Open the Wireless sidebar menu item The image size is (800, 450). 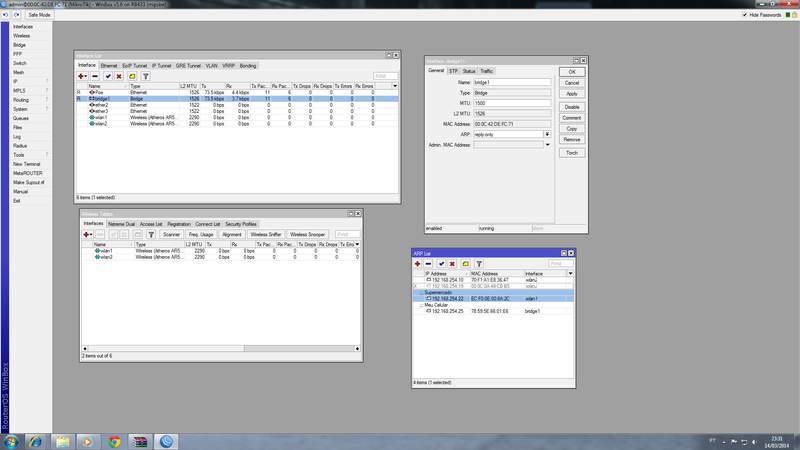(x=21, y=36)
